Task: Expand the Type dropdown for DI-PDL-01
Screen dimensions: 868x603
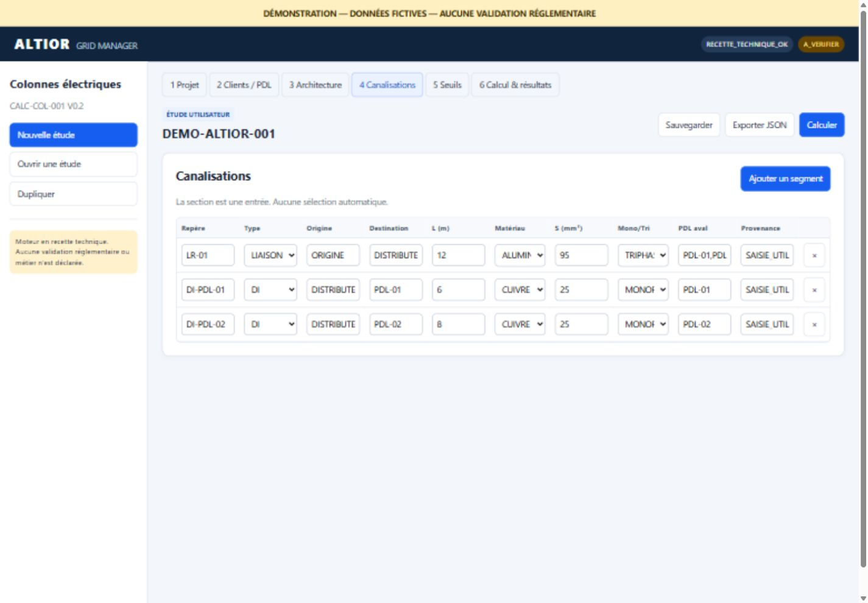Action: [270, 290]
